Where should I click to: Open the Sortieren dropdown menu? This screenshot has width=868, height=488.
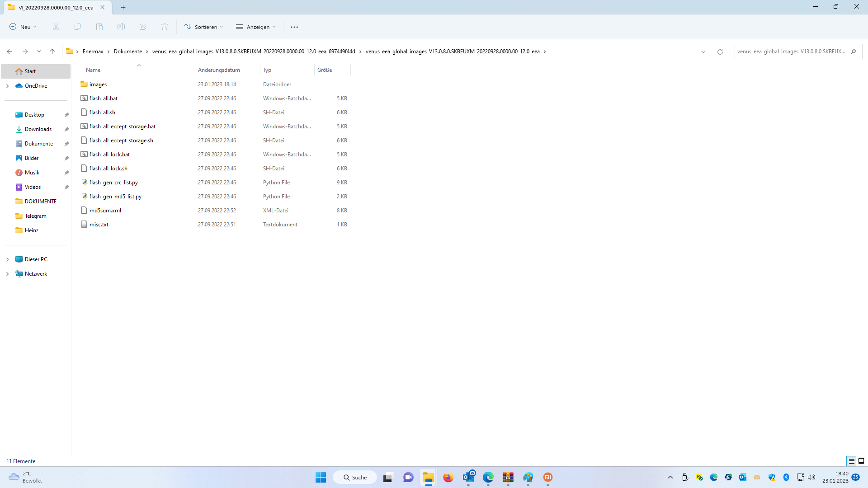[x=203, y=27]
